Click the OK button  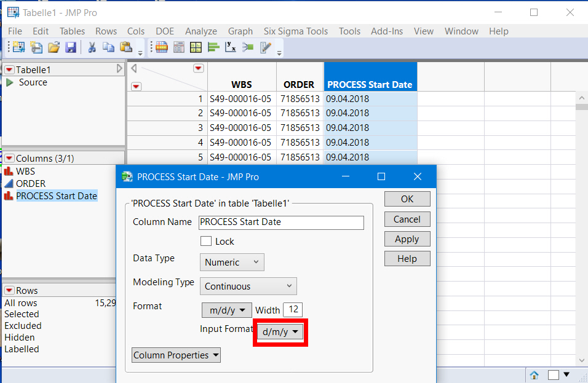click(x=407, y=199)
